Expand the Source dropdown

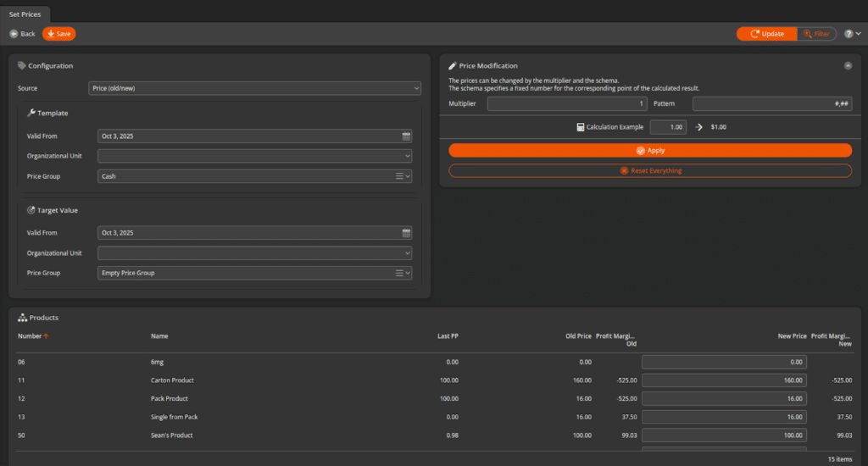pos(416,88)
